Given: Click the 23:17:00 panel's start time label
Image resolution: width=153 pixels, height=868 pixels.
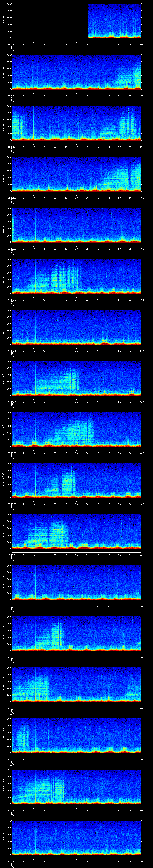Looking at the screenshot, I should click(x=12, y=453).
